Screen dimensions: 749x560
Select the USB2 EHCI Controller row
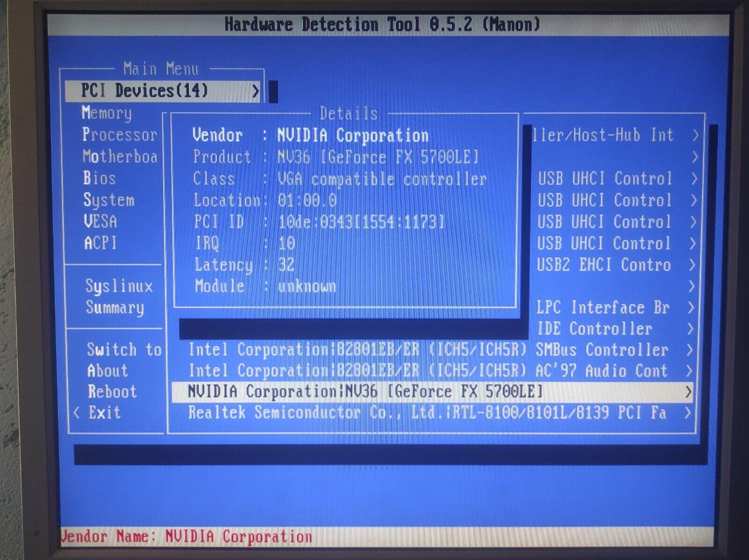(x=604, y=265)
